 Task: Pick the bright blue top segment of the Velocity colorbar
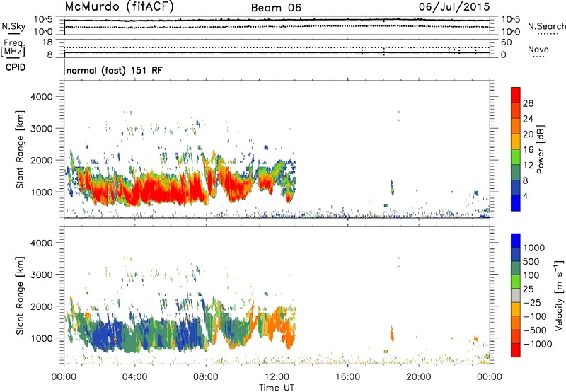coord(516,241)
